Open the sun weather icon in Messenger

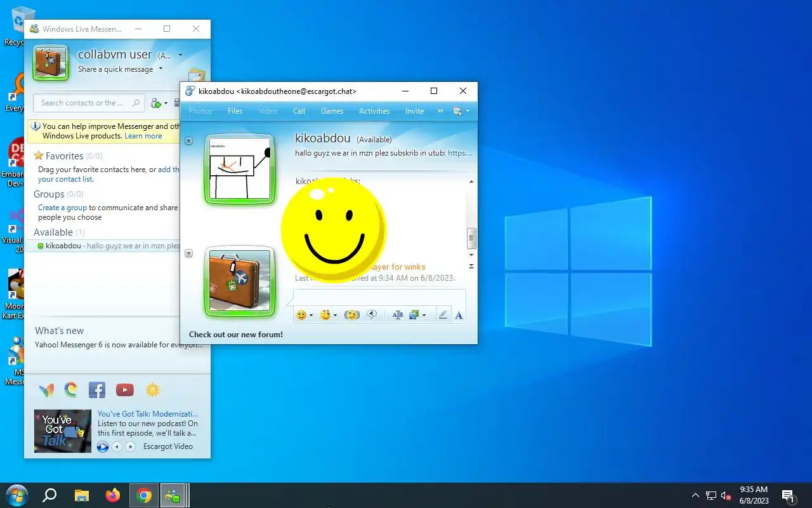click(153, 390)
